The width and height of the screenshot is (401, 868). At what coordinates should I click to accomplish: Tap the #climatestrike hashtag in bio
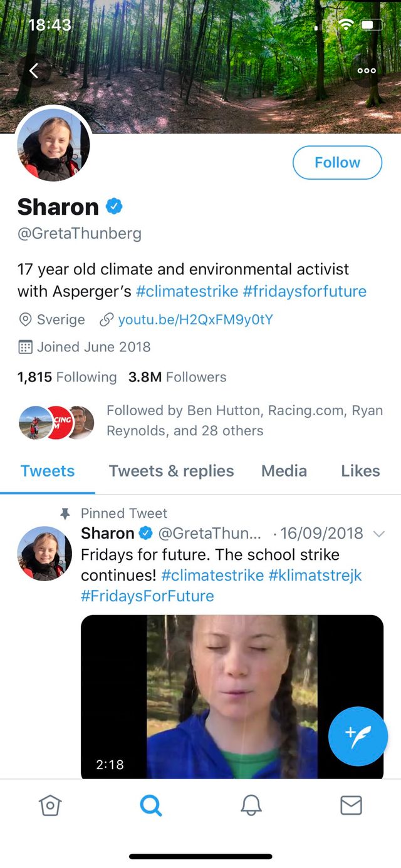coord(187,291)
